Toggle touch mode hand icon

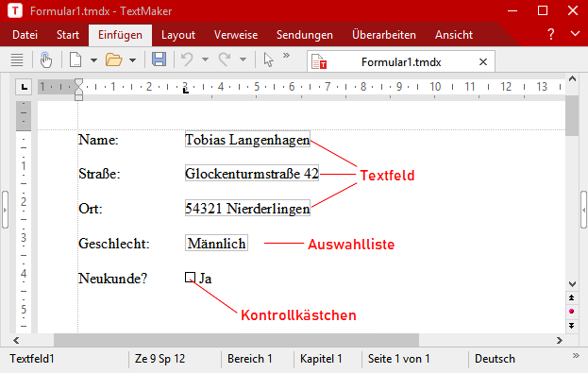point(45,59)
